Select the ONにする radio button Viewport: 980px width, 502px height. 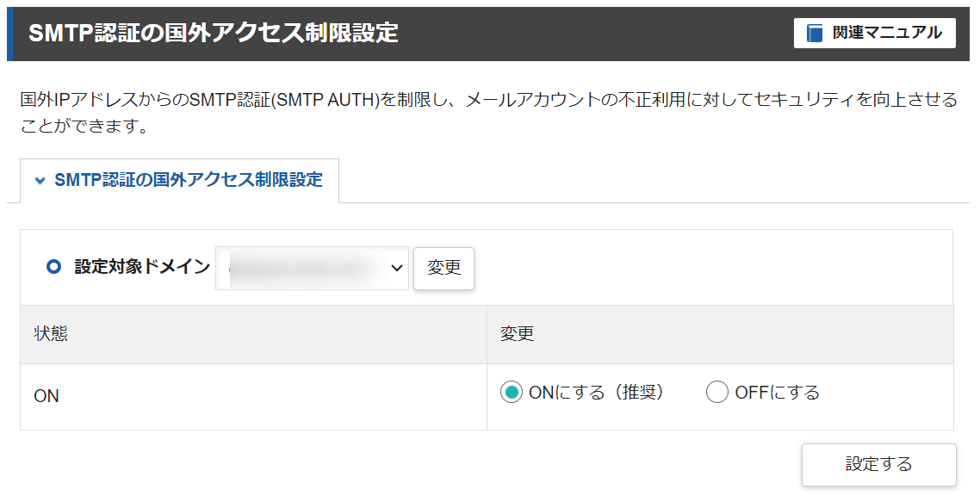[x=512, y=392]
